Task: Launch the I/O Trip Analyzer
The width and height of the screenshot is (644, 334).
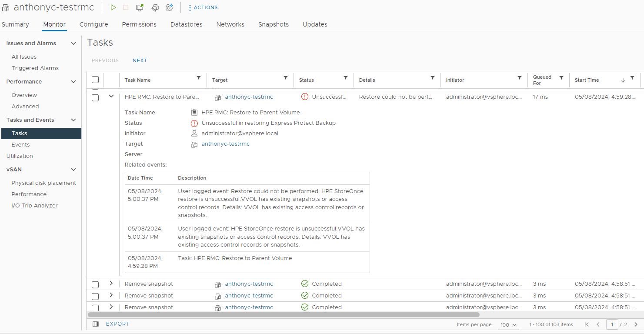Action: [35, 206]
